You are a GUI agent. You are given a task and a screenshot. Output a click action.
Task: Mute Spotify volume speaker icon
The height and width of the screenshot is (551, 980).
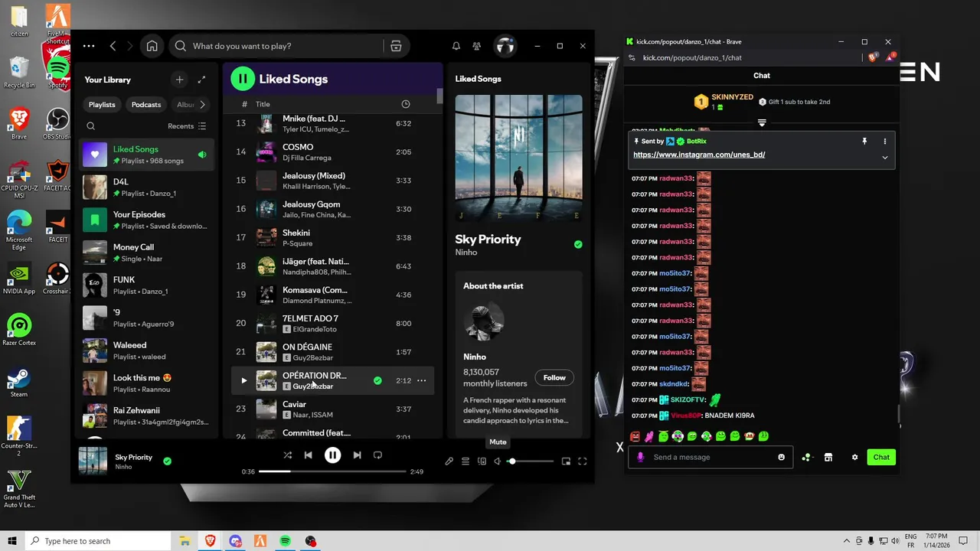(498, 461)
